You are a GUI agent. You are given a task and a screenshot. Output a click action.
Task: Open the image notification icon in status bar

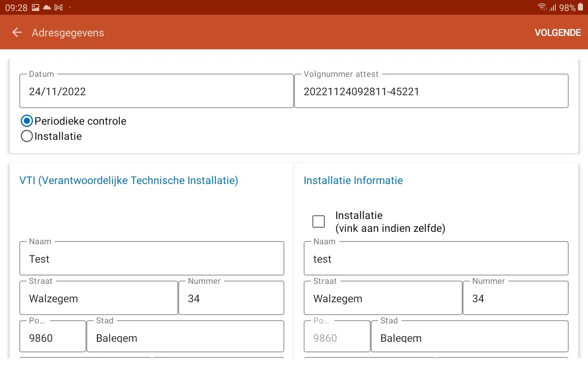pyautogui.click(x=35, y=7)
